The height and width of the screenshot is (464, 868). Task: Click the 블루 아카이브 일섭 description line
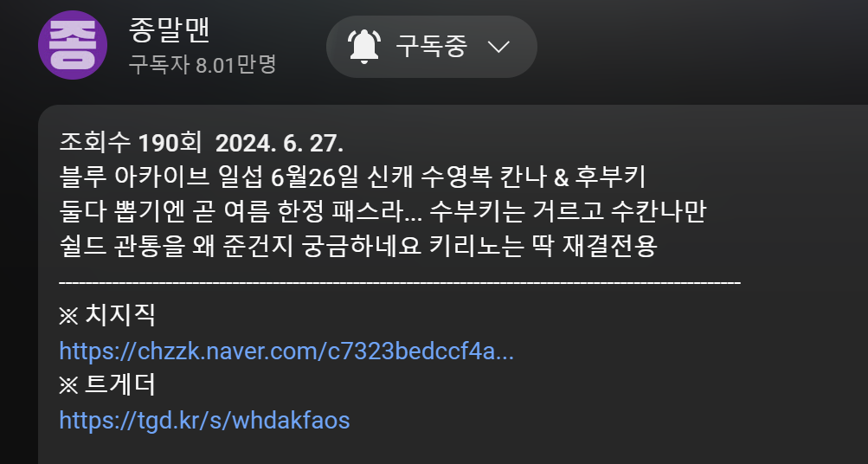(x=352, y=177)
